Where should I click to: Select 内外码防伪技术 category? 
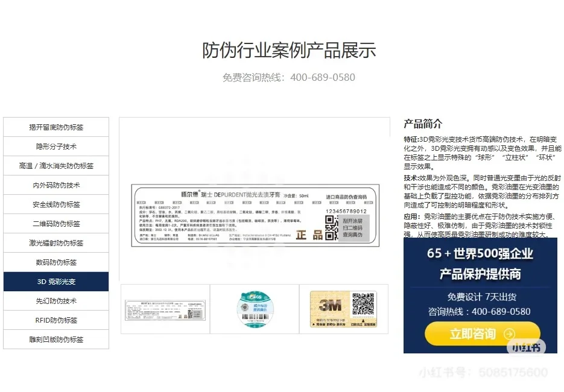click(x=55, y=185)
